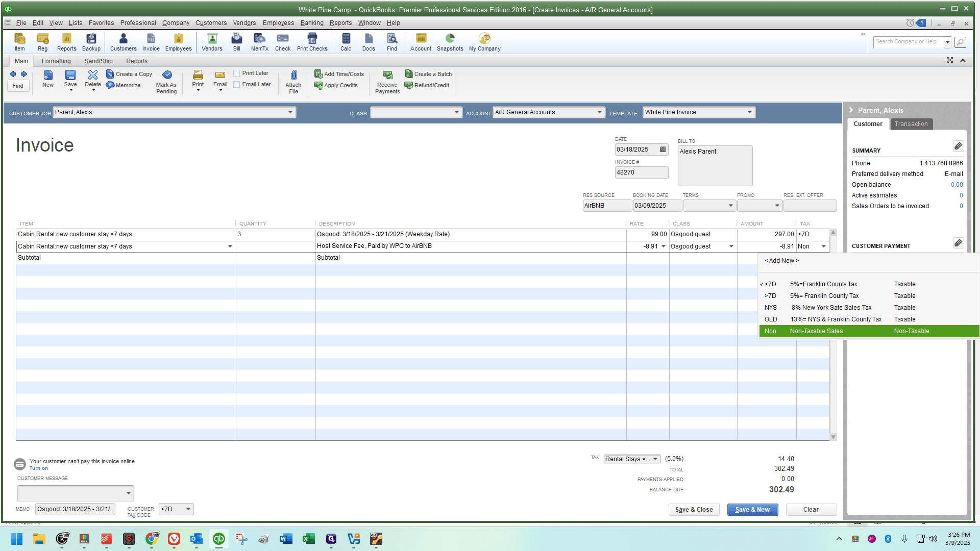Switch to the Transaction tab
980x551 pixels.
pyautogui.click(x=911, y=124)
